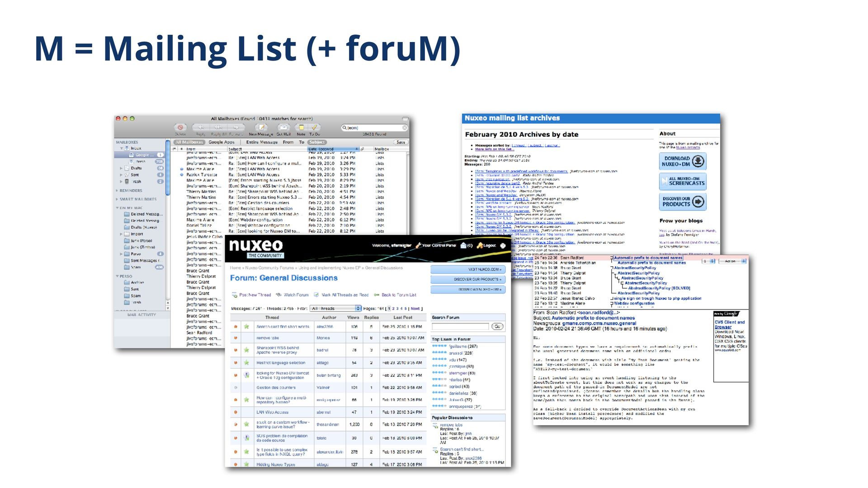Go to forum page 2
Viewport: 868px width, 488px height.
(393, 309)
